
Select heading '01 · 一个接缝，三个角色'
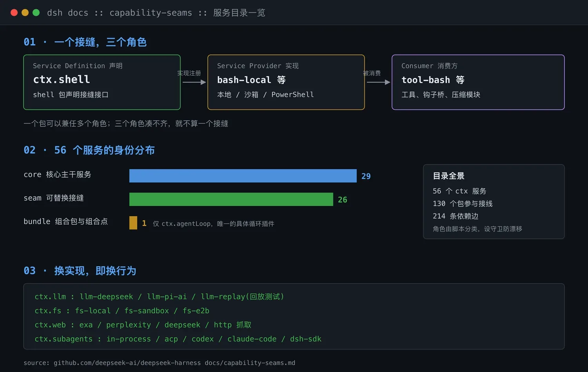pos(85,42)
